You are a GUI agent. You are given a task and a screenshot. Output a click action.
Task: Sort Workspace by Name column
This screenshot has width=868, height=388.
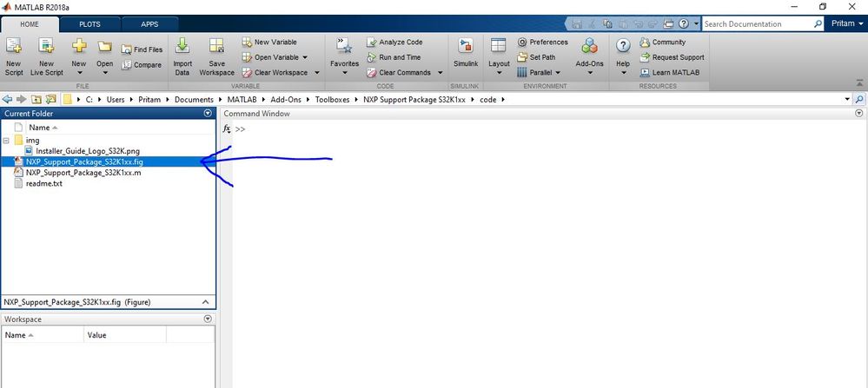43,335
